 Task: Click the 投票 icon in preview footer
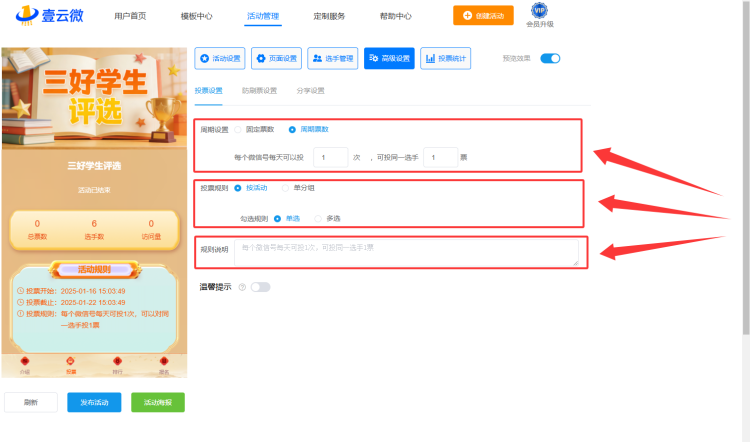point(70,361)
